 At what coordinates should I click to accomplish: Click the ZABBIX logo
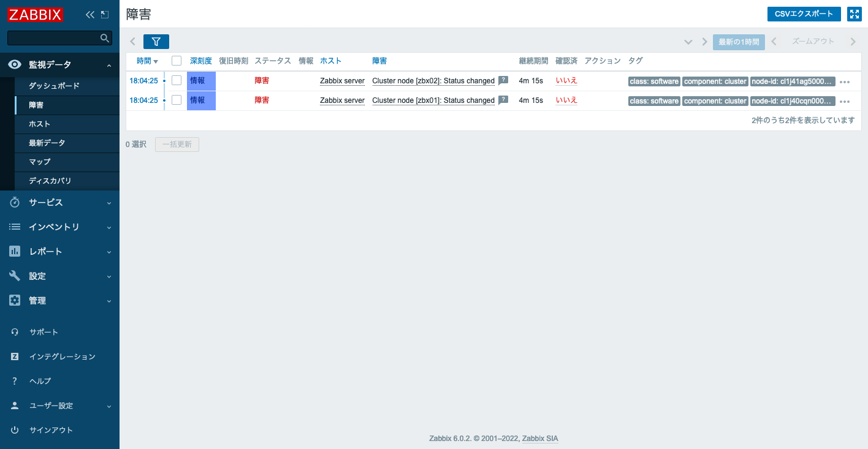[x=35, y=13]
